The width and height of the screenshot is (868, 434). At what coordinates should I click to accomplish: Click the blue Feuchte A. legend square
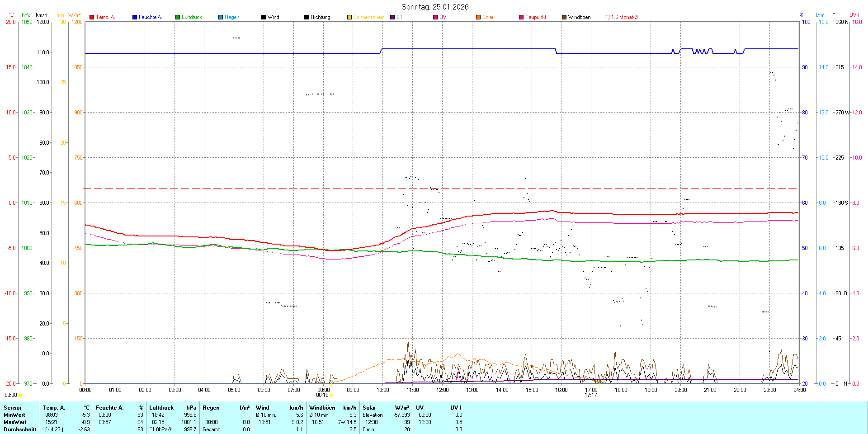tap(135, 17)
